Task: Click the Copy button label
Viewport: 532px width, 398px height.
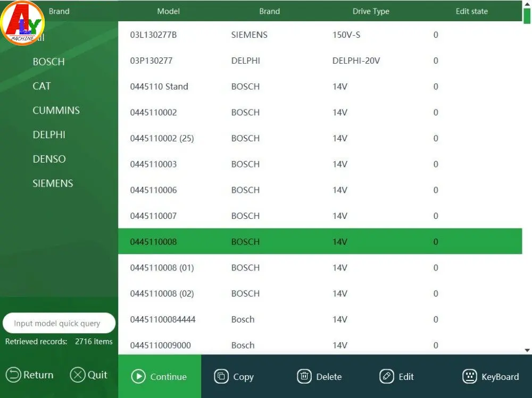Action: [x=243, y=377]
